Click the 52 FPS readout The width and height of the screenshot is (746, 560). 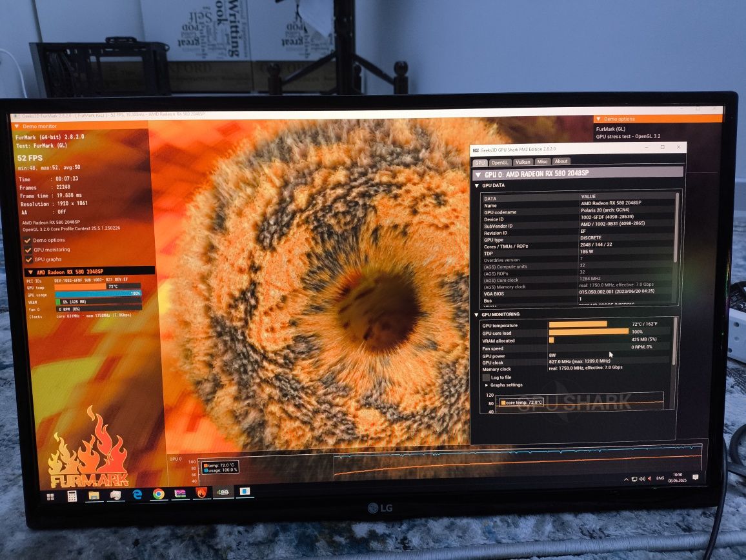(30, 158)
